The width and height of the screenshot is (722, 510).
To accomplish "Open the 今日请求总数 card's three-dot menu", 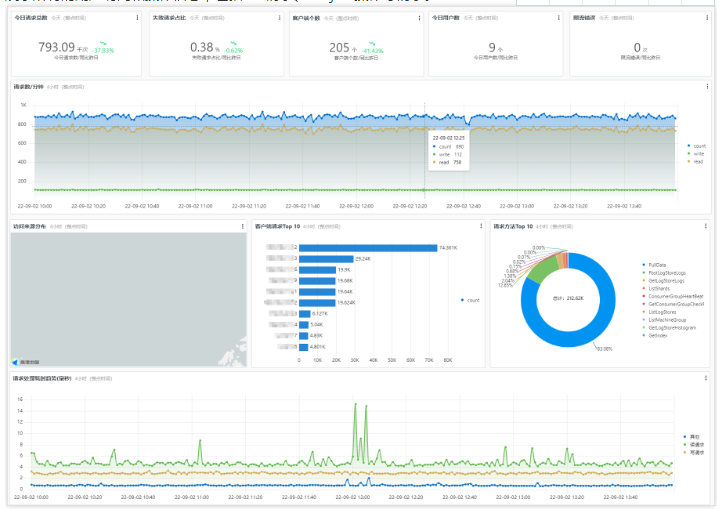I will click(137, 18).
